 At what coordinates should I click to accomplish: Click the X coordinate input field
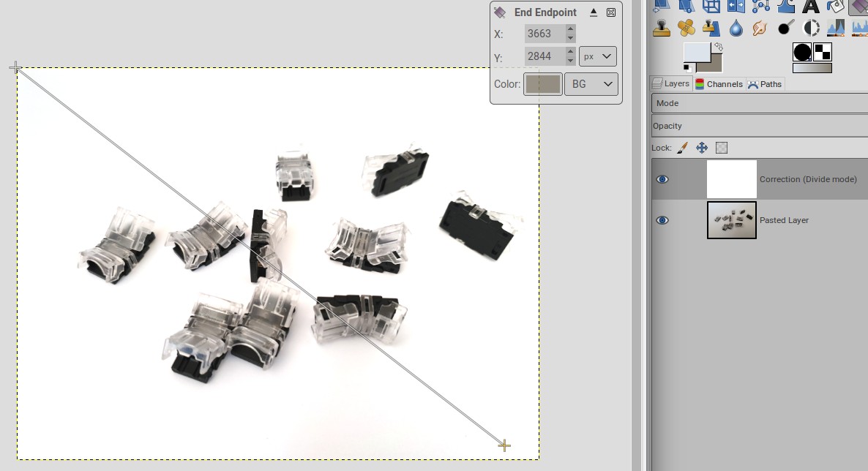(545, 34)
